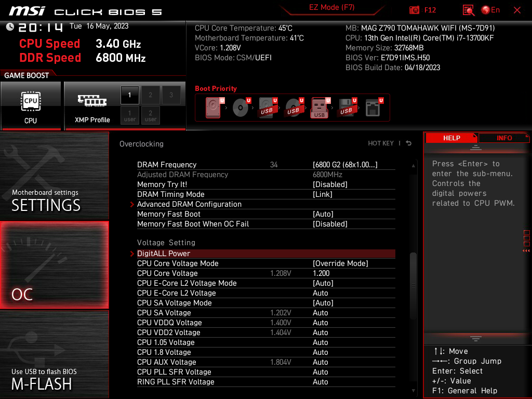The image size is (532, 399).
Task: Change DRAM Timing Mode Link value
Action: click(322, 194)
